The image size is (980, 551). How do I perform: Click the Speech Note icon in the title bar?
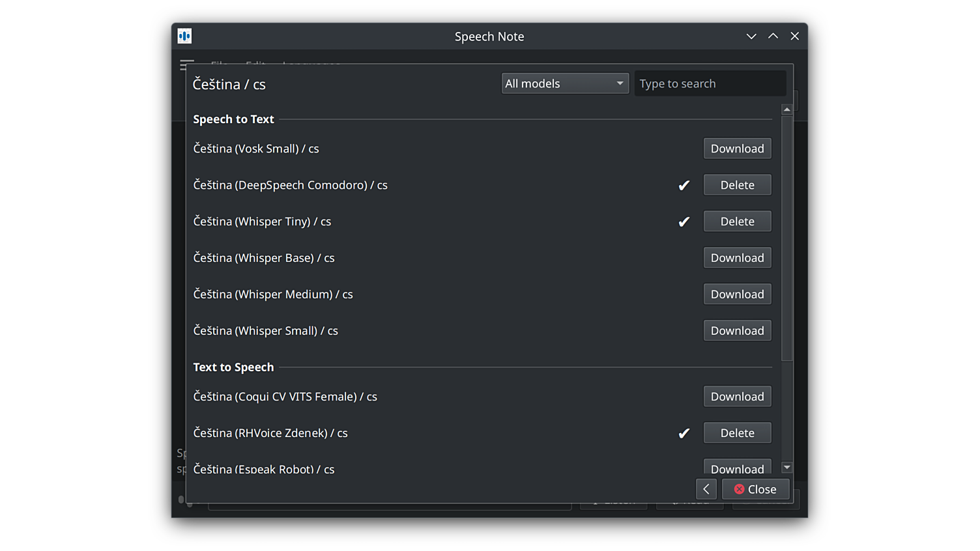(x=184, y=36)
